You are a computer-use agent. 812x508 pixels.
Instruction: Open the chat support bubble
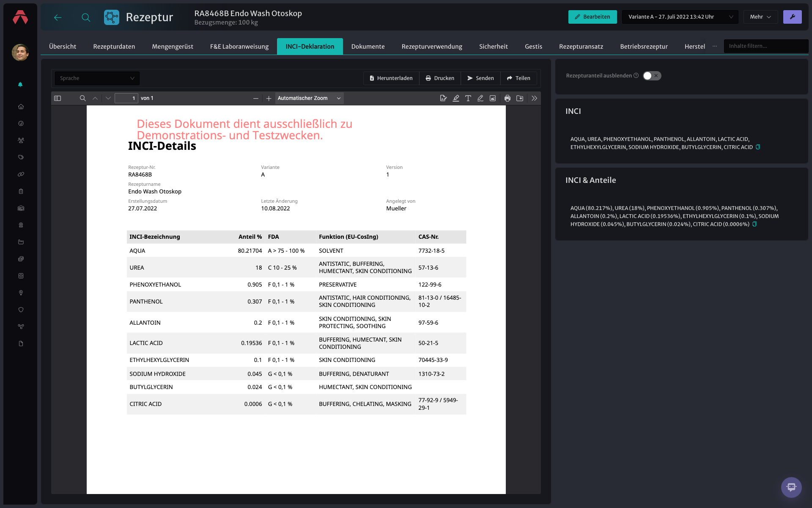[x=791, y=487]
